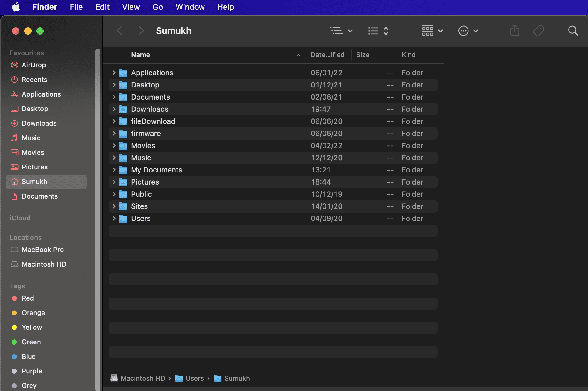
Task: Click the forward navigation arrow
Action: coord(140,30)
